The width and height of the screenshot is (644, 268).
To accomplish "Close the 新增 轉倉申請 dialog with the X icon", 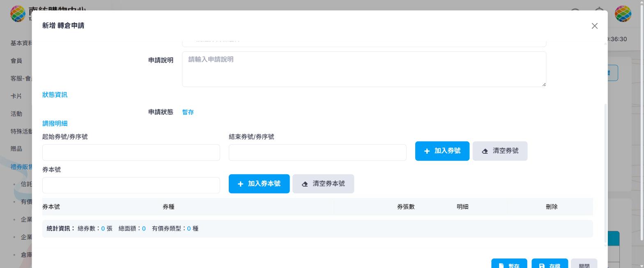I will pyautogui.click(x=594, y=26).
